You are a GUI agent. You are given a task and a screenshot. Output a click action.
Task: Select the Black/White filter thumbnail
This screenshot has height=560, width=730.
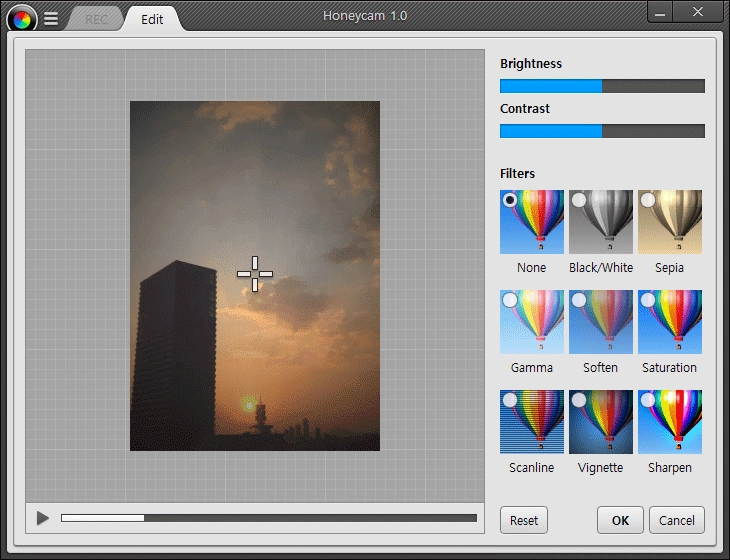coord(601,222)
